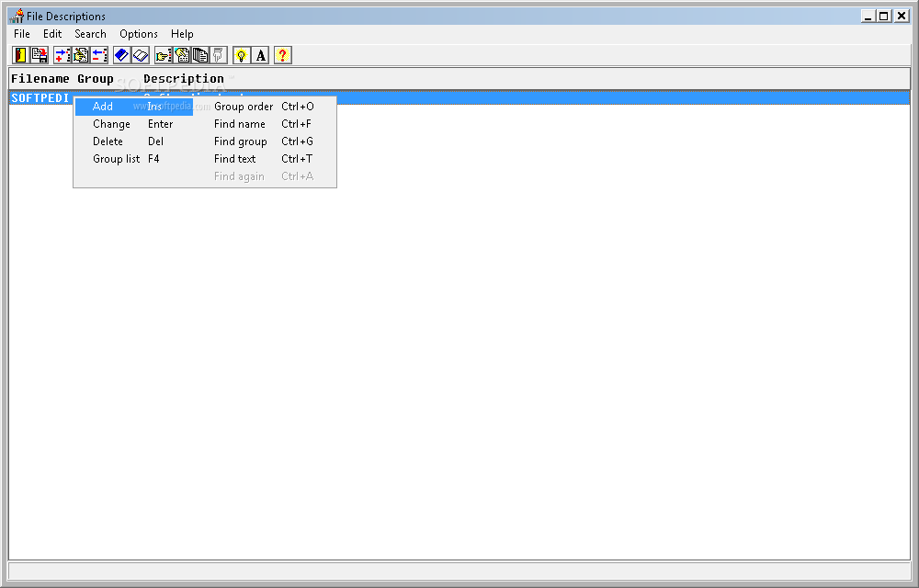
Task: Click the hand-writing edit entry toolbar icon
Action: pos(80,55)
